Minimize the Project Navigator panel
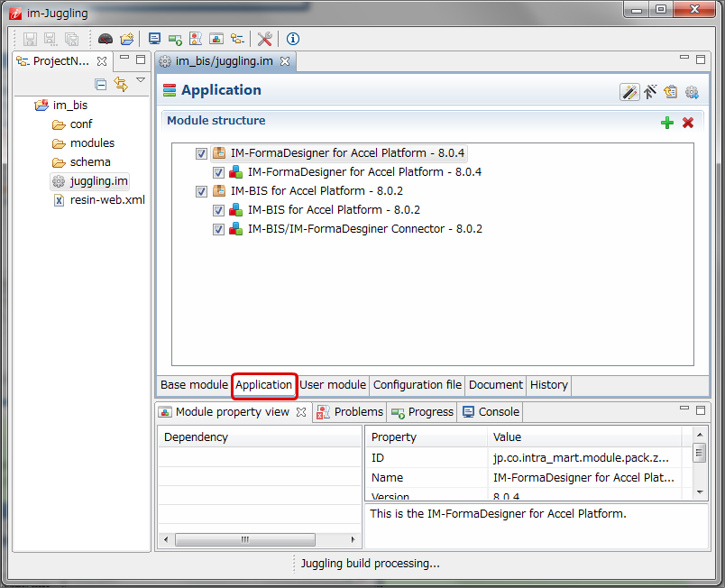The image size is (725, 588). pyautogui.click(x=124, y=58)
